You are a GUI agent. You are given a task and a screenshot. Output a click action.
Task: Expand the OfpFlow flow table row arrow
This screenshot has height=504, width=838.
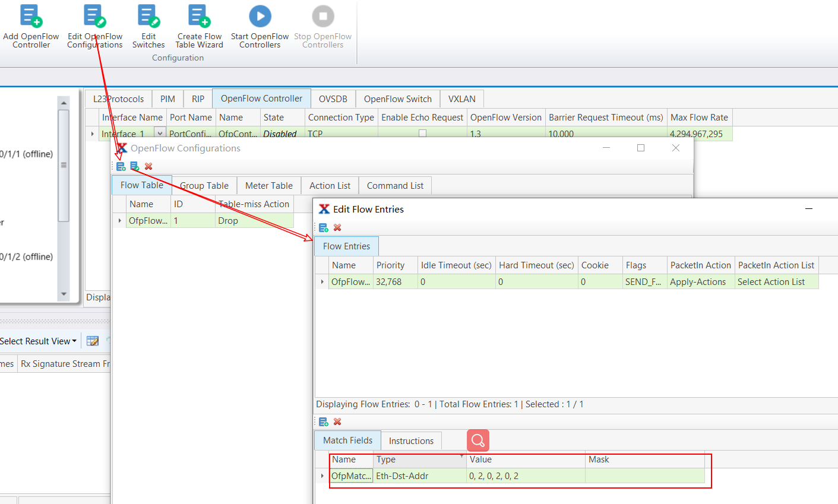pyautogui.click(x=119, y=220)
